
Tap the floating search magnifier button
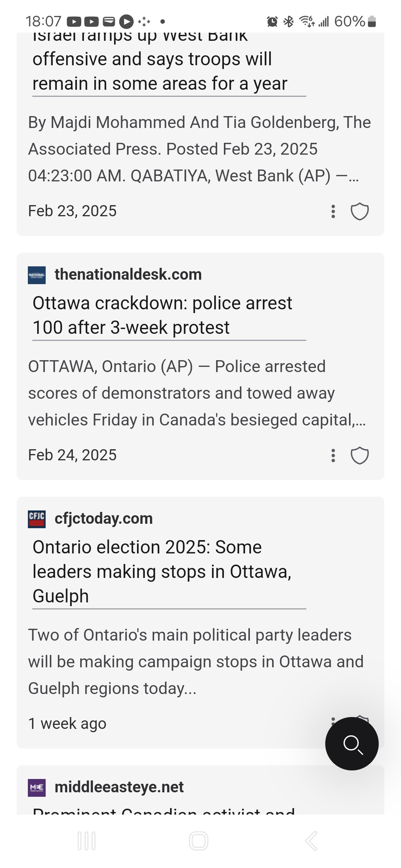pyautogui.click(x=352, y=743)
